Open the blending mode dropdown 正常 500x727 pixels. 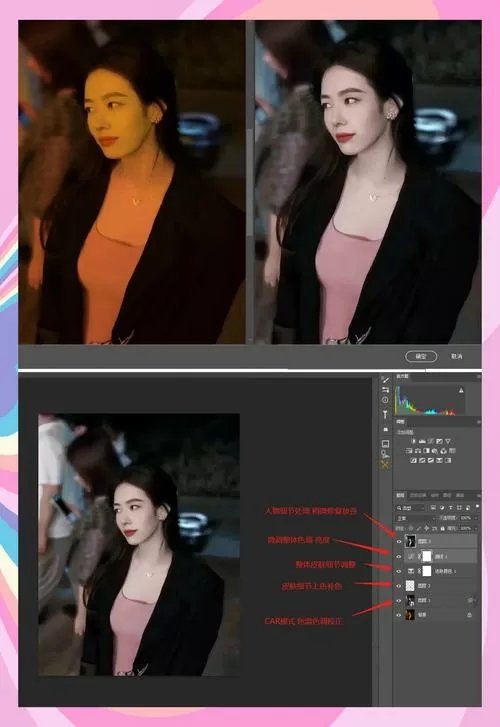pyautogui.click(x=415, y=518)
